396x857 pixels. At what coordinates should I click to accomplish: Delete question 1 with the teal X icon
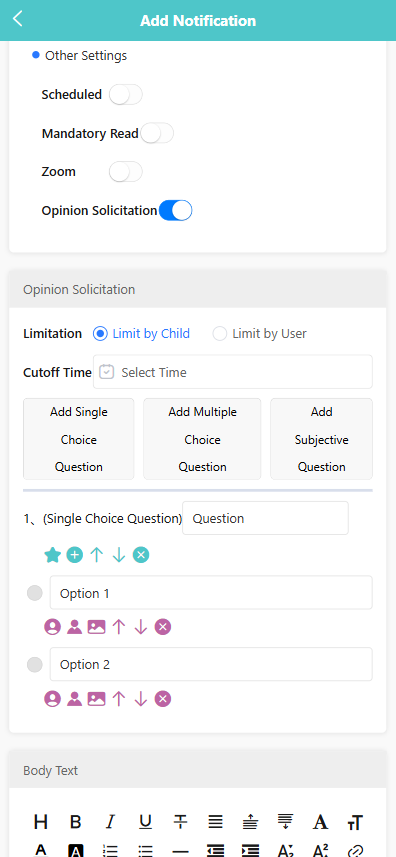tap(141, 555)
